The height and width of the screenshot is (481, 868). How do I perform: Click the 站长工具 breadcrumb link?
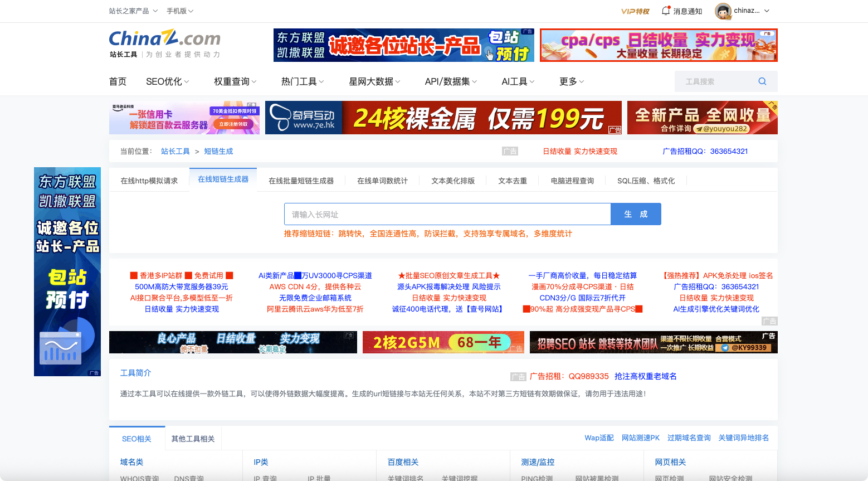175,150
